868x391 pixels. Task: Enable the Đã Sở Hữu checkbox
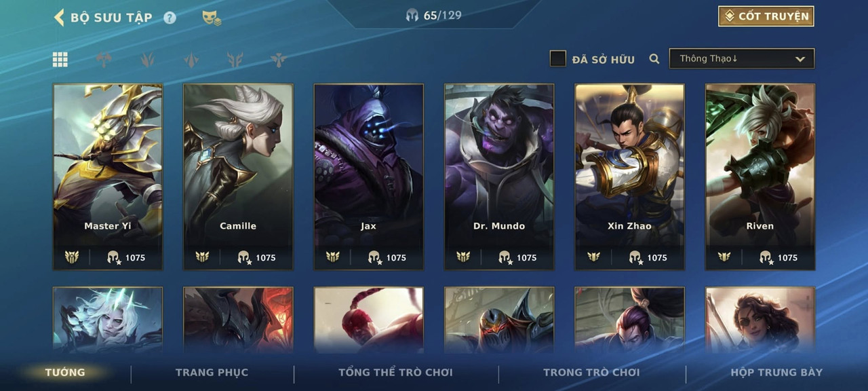[557, 58]
